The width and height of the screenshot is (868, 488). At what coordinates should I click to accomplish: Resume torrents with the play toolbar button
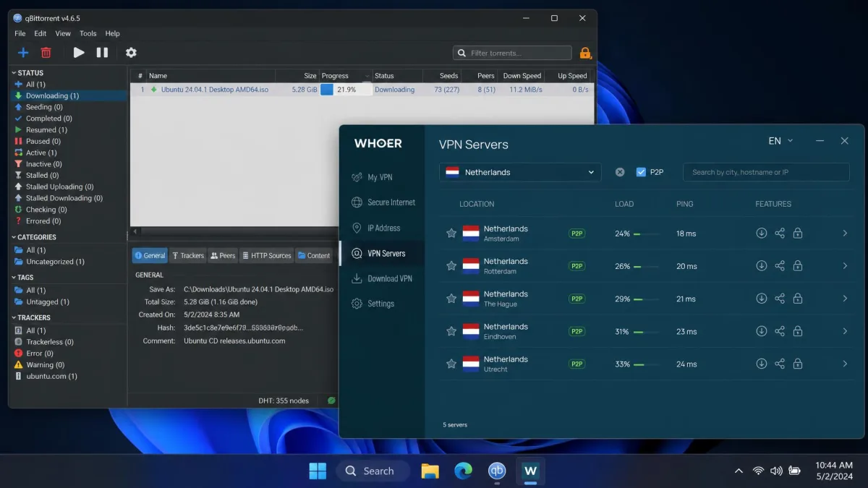pos(79,52)
